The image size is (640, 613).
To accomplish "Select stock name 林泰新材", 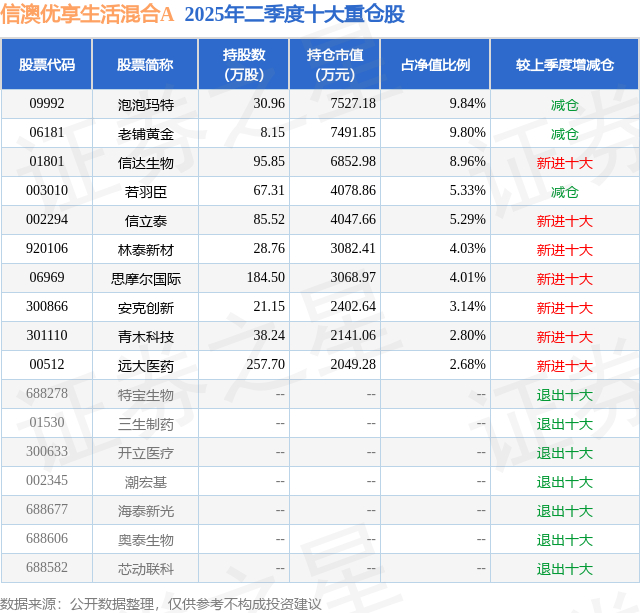I will pos(146,250).
